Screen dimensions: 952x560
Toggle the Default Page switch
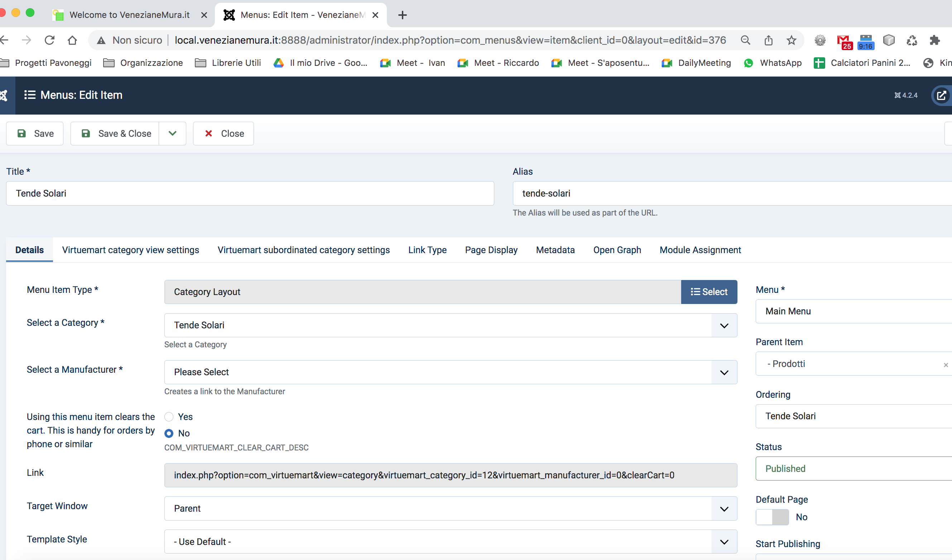[772, 517]
